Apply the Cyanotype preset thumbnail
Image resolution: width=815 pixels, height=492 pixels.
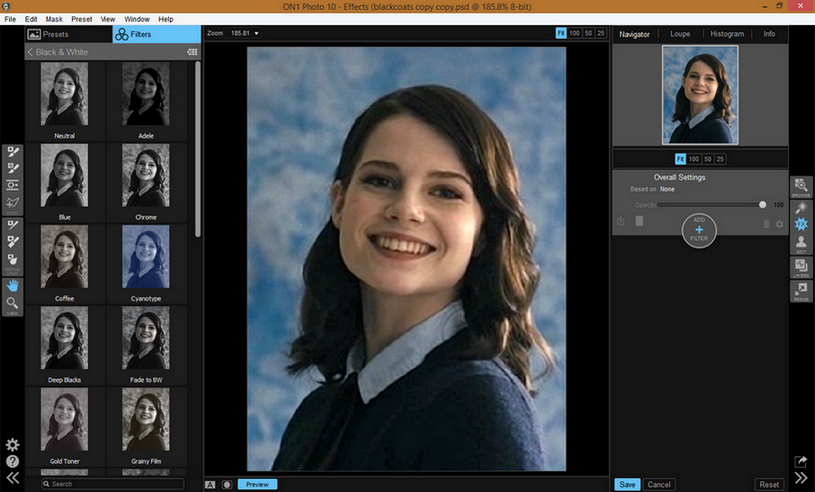(146, 257)
